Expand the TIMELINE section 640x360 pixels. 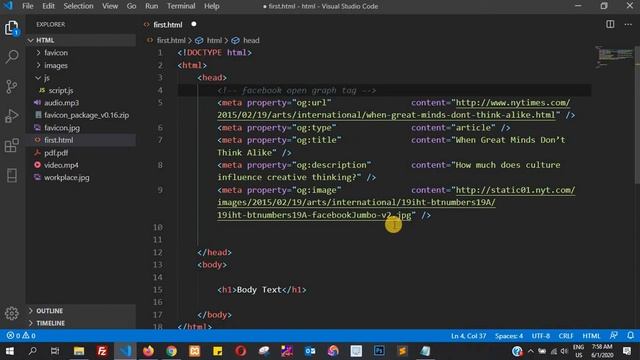tap(81, 323)
